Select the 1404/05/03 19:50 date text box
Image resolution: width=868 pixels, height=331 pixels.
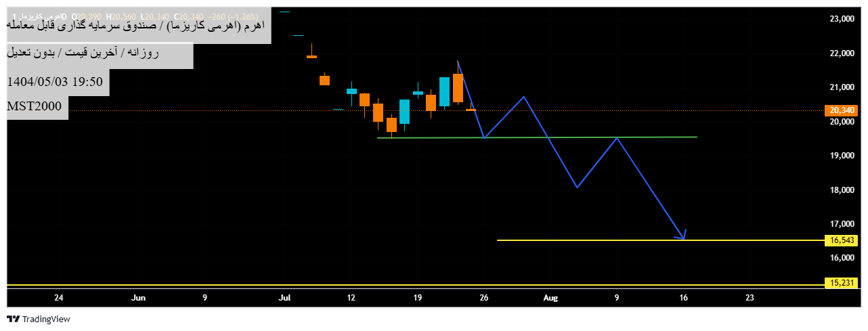coord(58,82)
